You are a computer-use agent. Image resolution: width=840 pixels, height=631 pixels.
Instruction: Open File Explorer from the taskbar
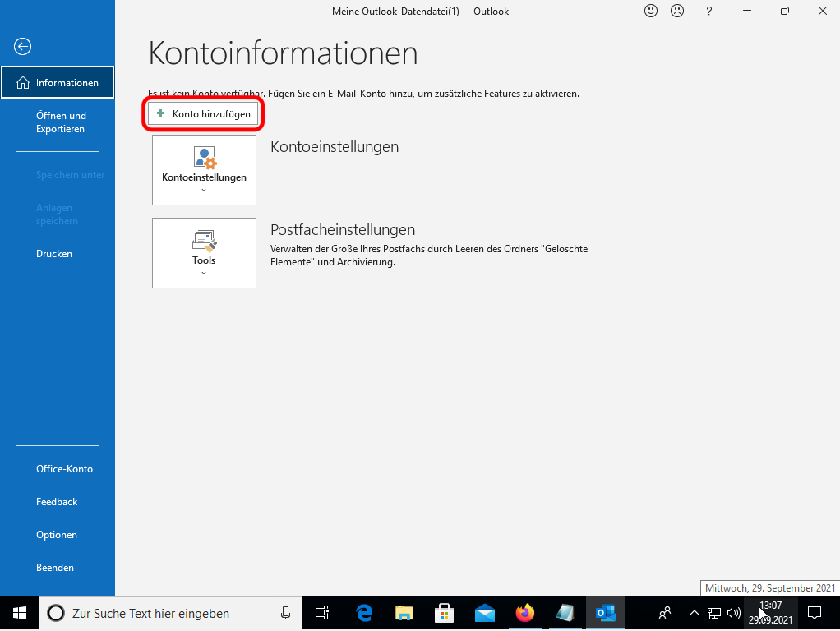404,613
